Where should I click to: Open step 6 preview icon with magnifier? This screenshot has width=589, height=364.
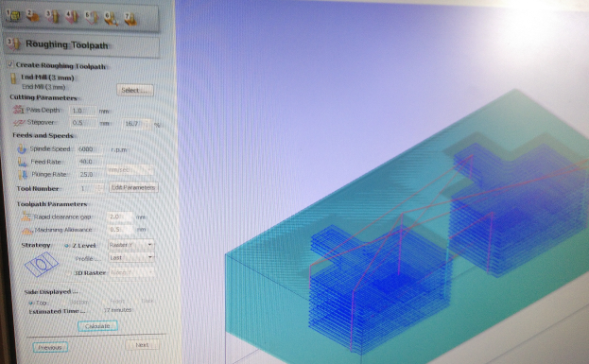pos(112,18)
